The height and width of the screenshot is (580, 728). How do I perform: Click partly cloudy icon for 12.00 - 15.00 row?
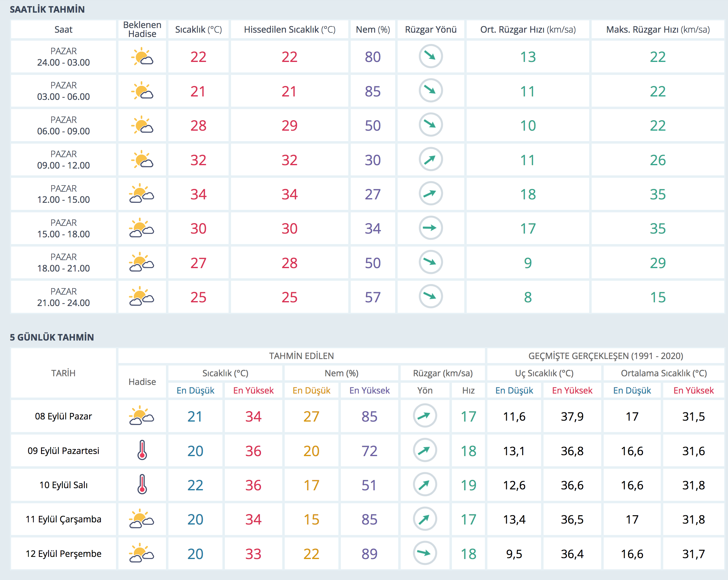point(142,194)
